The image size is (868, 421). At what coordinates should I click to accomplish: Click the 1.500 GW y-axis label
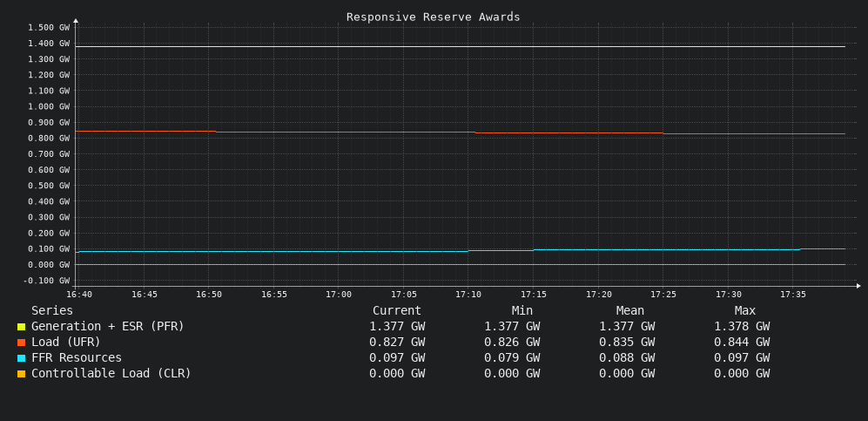(49, 27)
